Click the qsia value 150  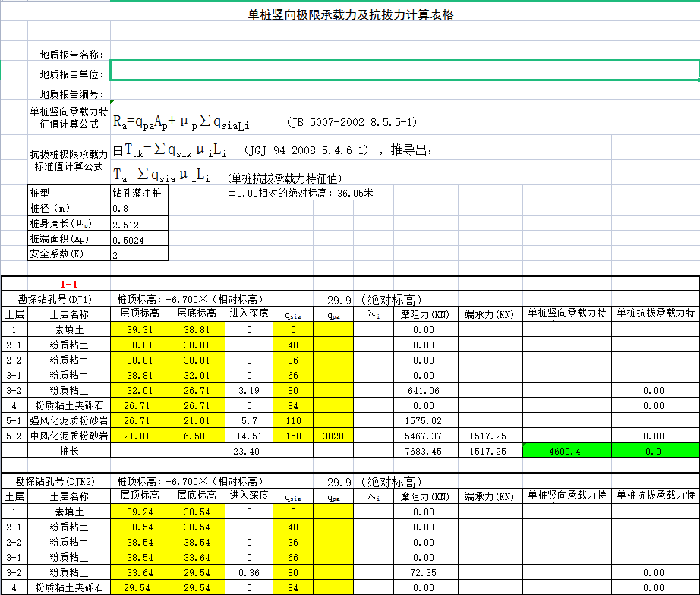tap(293, 436)
